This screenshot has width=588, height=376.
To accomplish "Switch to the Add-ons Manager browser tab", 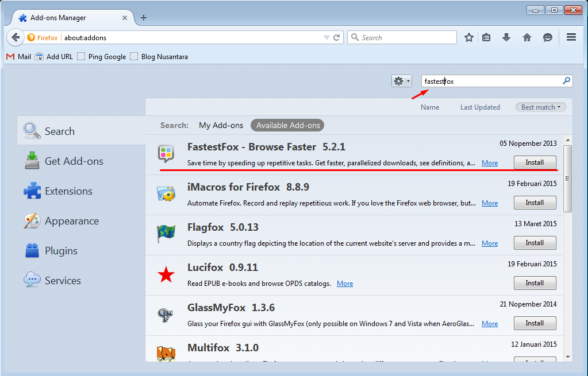I will [x=72, y=18].
